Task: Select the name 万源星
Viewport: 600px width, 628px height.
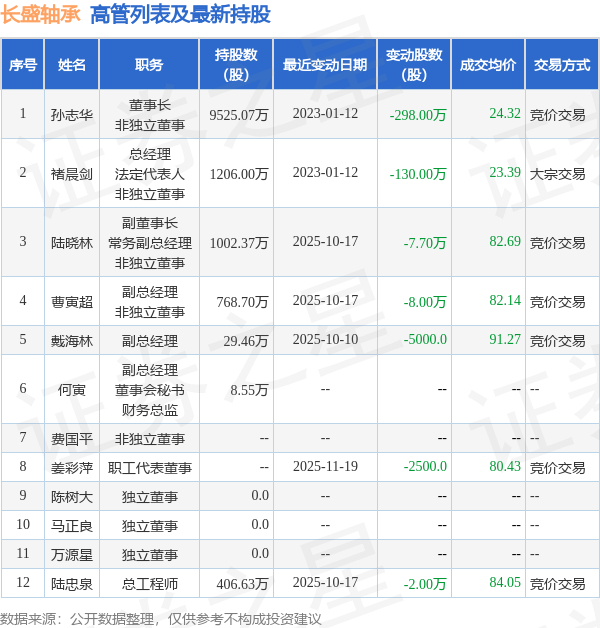Action: point(72,555)
